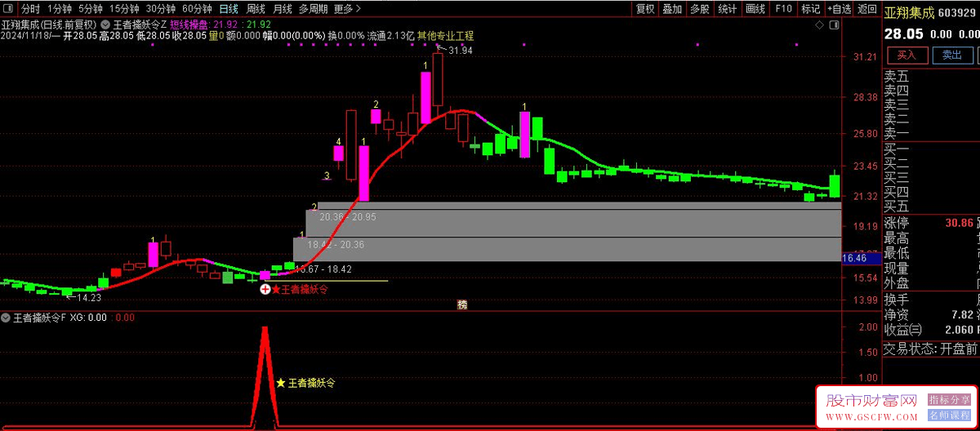This screenshot has width=980, height=431.
Task: Click the 交易状态 status line
Action: (x=930, y=349)
